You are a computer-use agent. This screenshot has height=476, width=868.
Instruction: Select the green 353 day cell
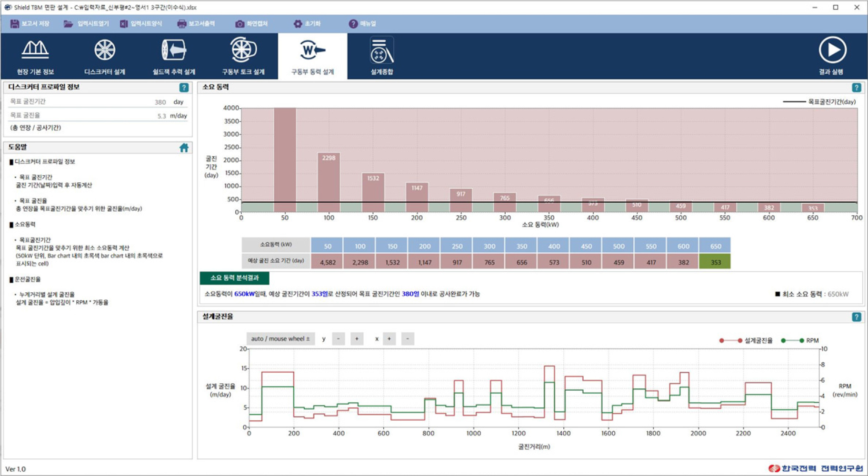[x=715, y=262]
